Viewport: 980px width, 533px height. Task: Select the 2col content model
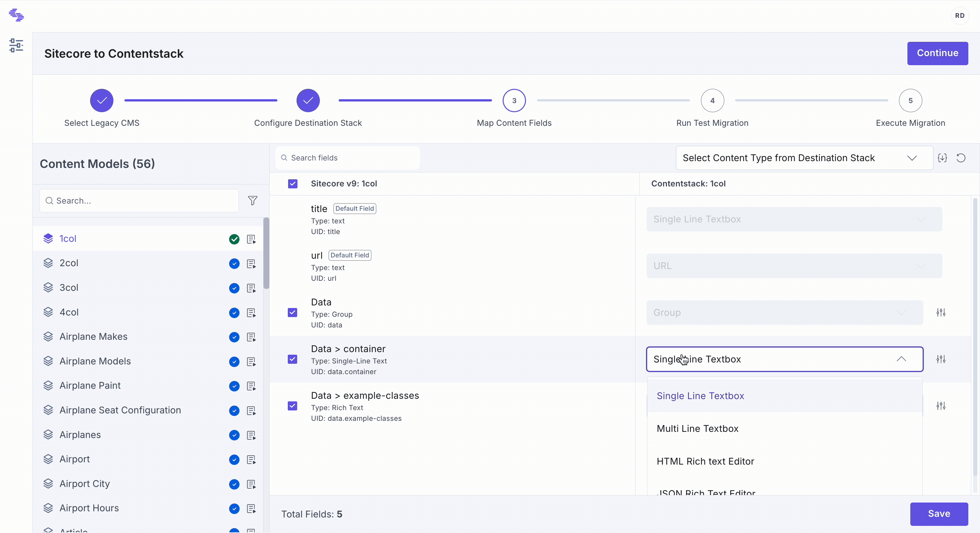147,263
